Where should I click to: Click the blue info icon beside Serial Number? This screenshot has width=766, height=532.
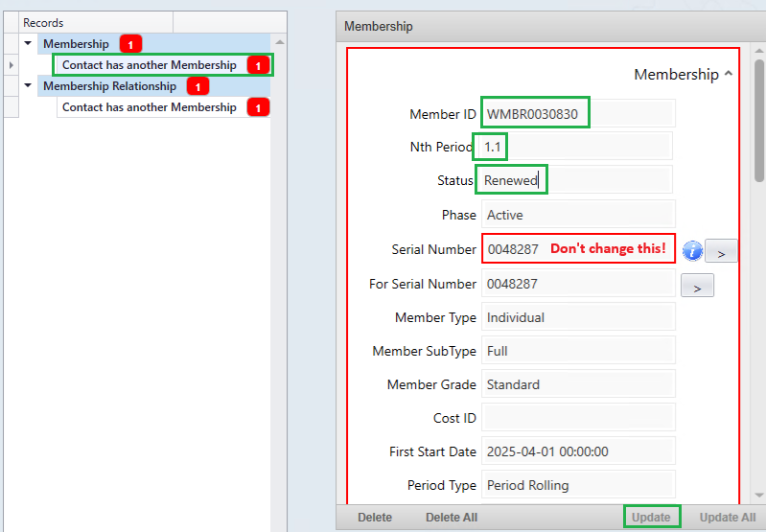click(x=692, y=251)
